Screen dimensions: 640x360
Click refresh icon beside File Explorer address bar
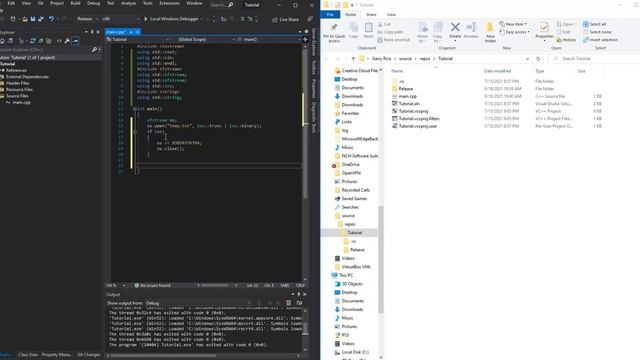coord(538,59)
